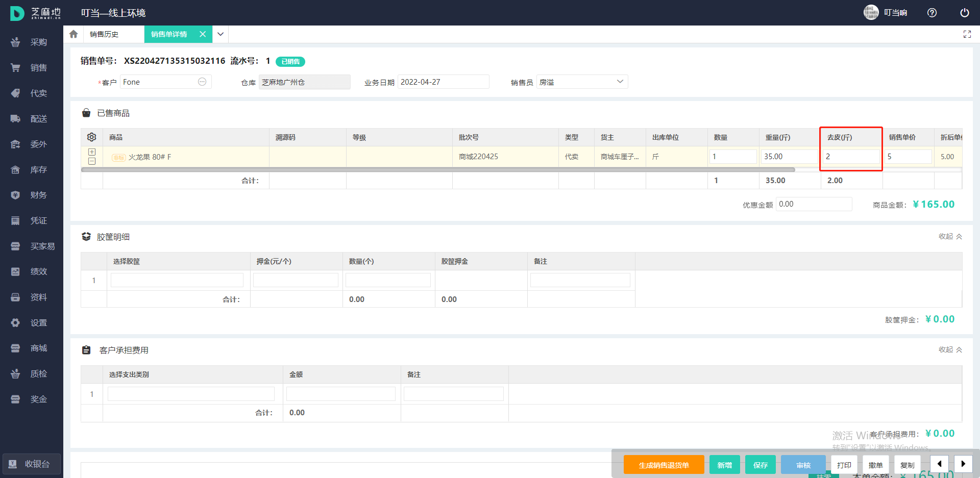The image size is (980, 478).
Task: Click the 新增 button
Action: [x=724, y=465]
